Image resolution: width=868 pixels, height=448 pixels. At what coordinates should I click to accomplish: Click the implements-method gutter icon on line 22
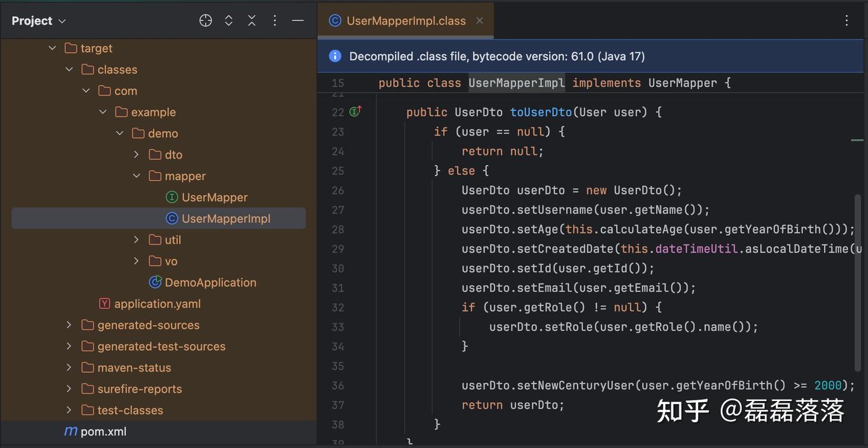point(355,112)
